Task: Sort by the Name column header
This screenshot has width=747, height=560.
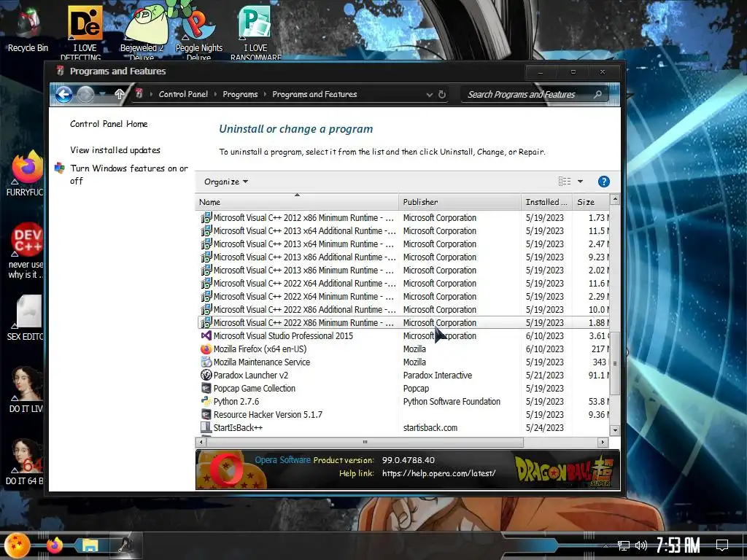Action: point(297,202)
